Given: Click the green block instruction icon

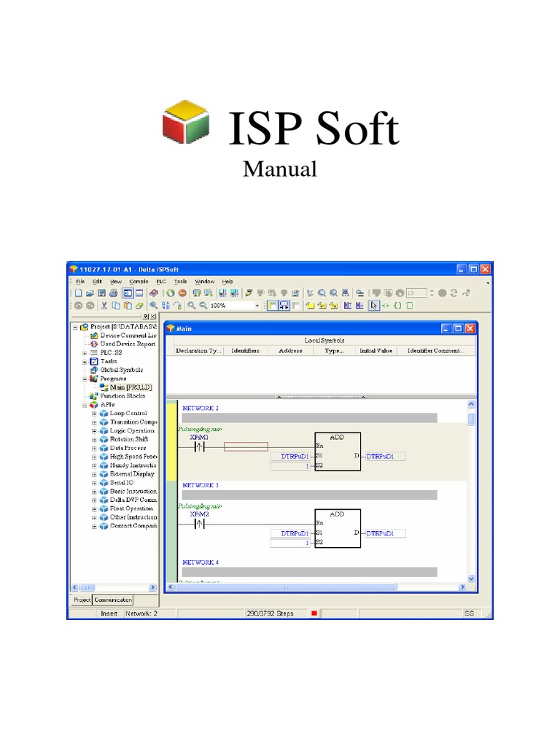Looking at the screenshot, I should (410, 306).
